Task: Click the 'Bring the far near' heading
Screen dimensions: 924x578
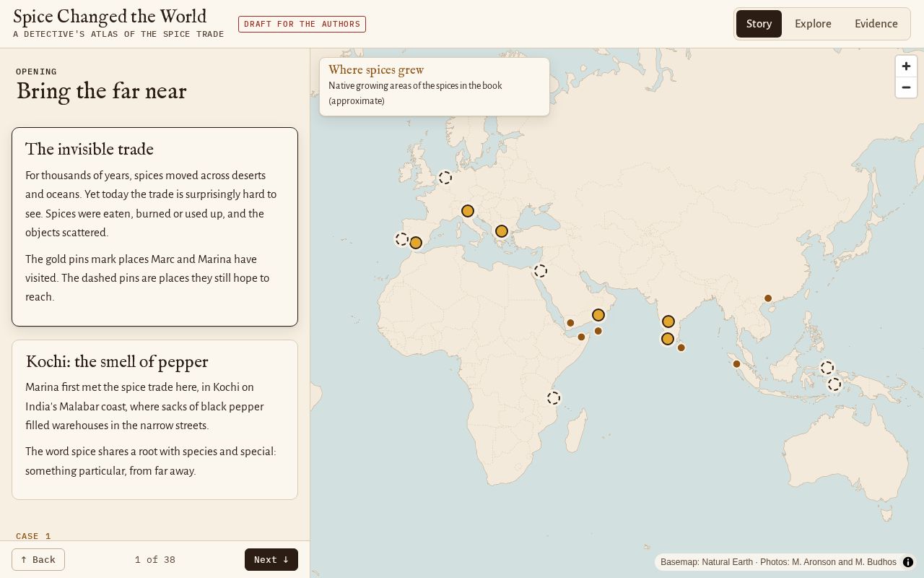Action: 101,92
